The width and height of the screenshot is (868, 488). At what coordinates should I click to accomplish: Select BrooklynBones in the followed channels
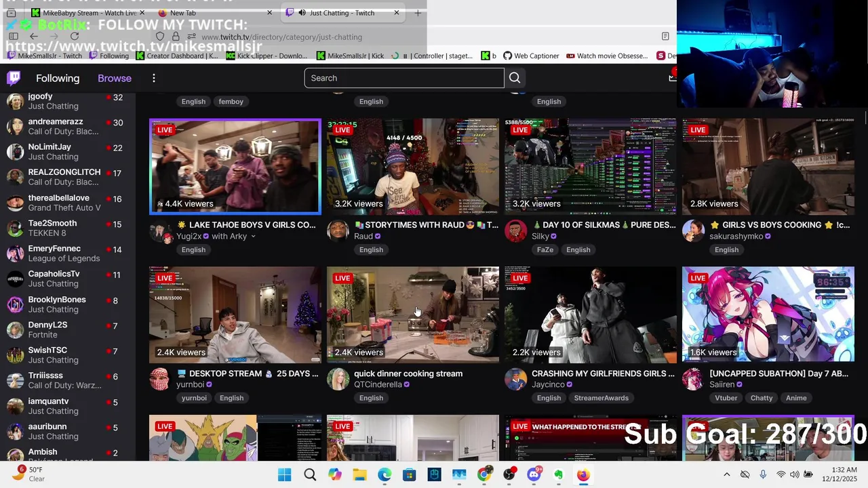click(x=66, y=304)
